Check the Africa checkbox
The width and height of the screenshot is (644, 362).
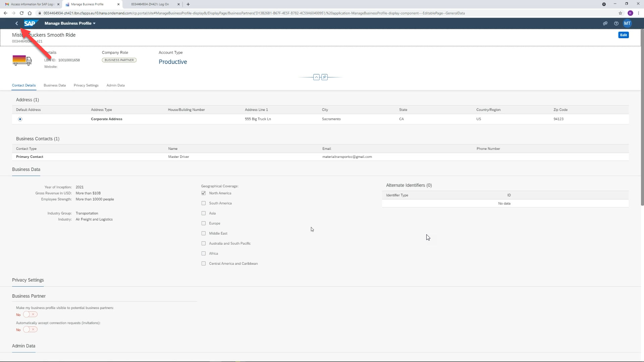(x=204, y=254)
